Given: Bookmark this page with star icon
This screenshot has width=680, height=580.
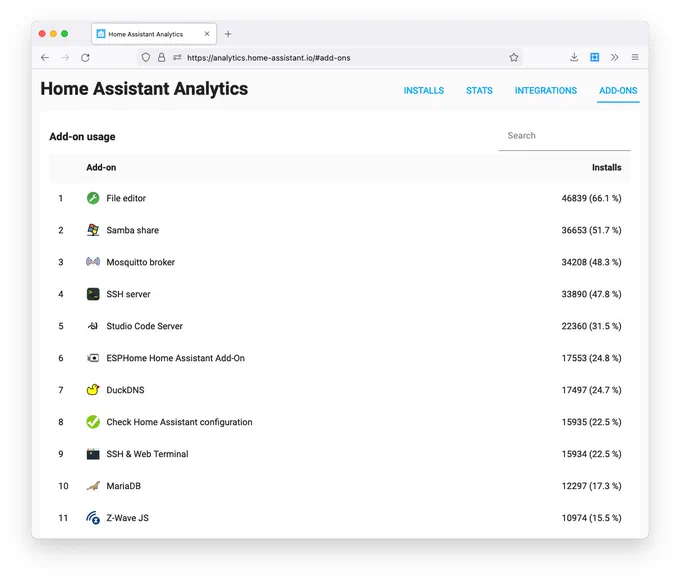Looking at the screenshot, I should 514,57.
